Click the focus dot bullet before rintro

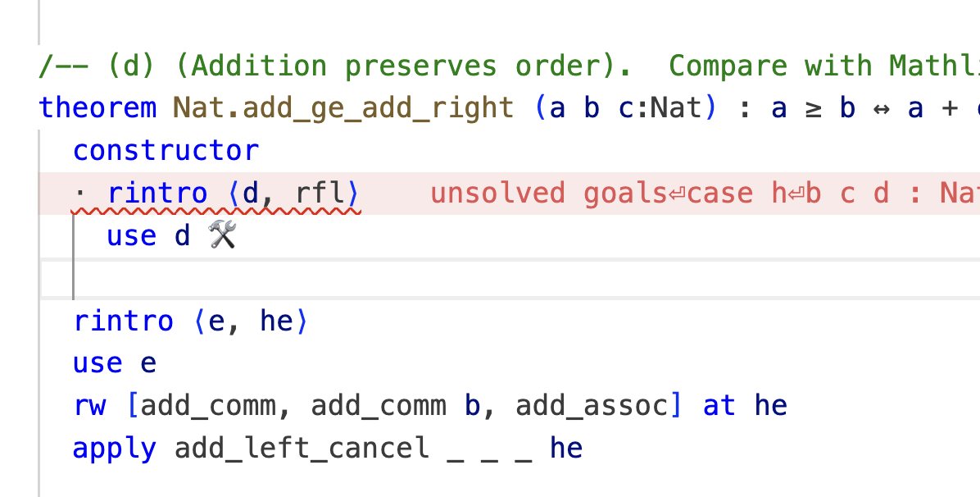click(80, 194)
